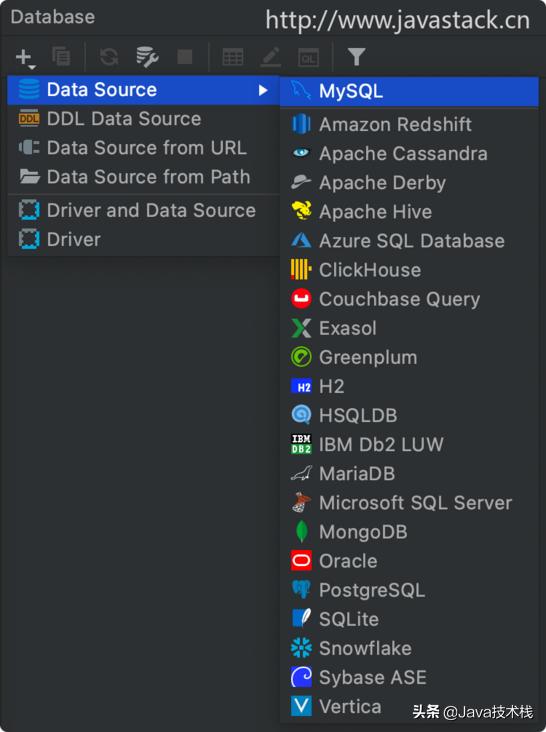Expand Data Source submenu arrow
The image size is (546, 732).
coord(263,90)
